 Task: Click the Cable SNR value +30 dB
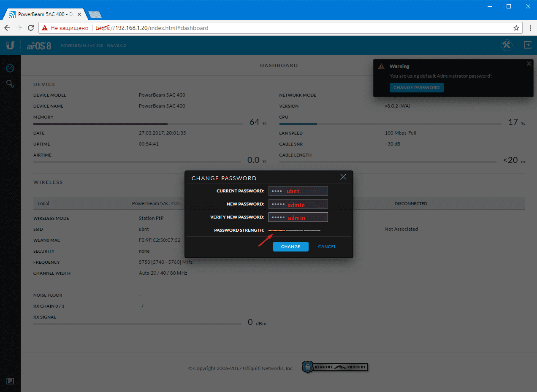pyautogui.click(x=393, y=144)
